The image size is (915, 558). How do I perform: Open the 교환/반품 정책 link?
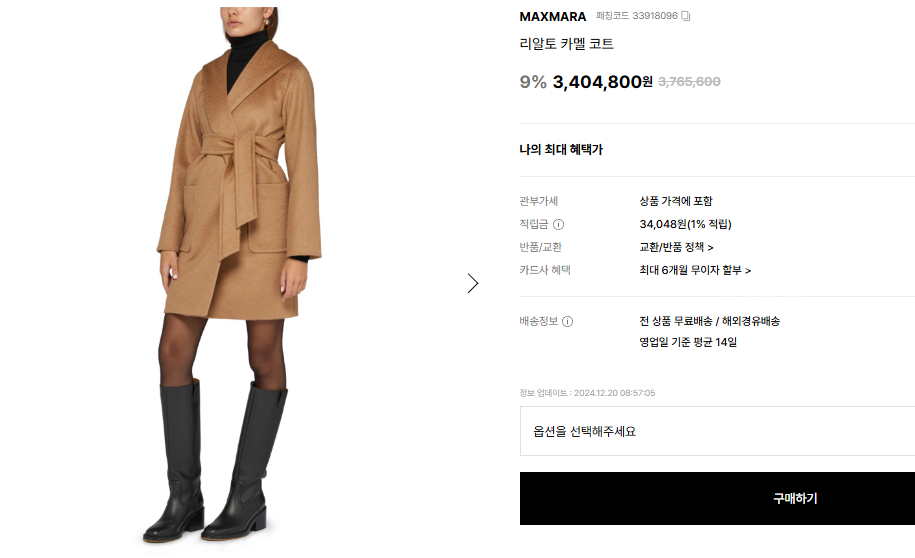pyautogui.click(x=676, y=247)
